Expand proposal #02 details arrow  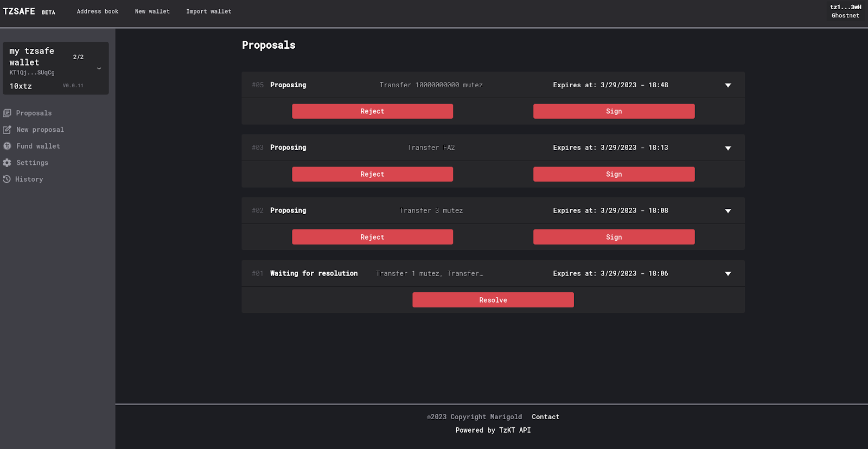728,211
